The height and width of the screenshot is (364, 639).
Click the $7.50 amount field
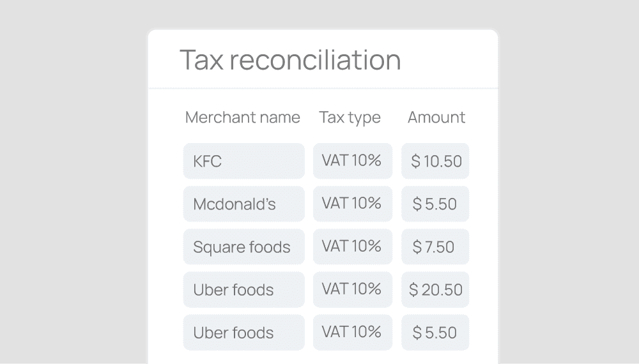pos(435,246)
